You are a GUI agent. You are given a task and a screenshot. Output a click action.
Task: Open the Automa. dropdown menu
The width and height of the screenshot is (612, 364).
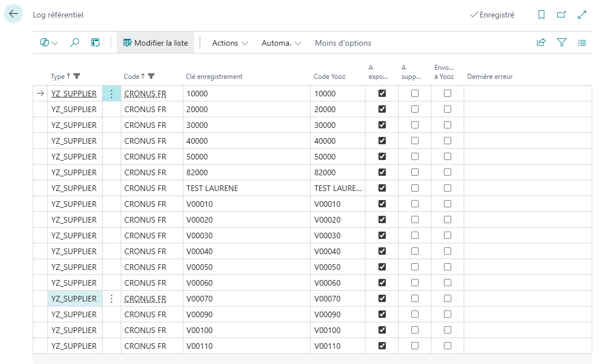(x=281, y=43)
